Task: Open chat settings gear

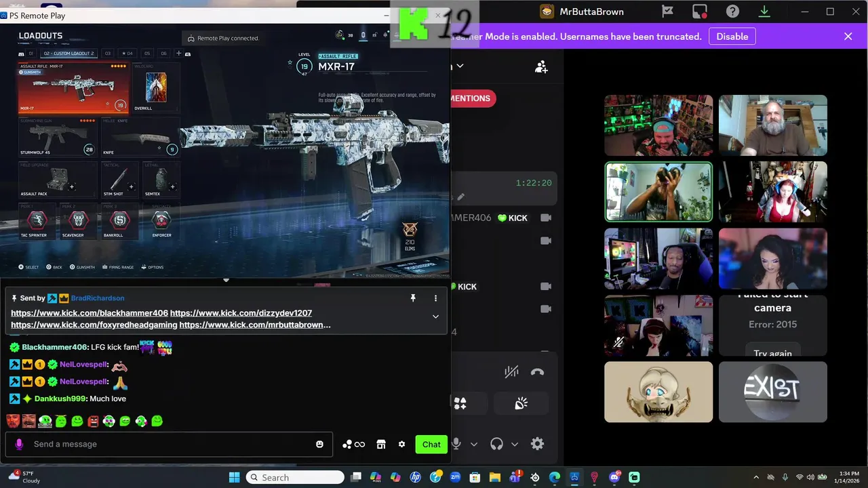Action: tap(401, 445)
